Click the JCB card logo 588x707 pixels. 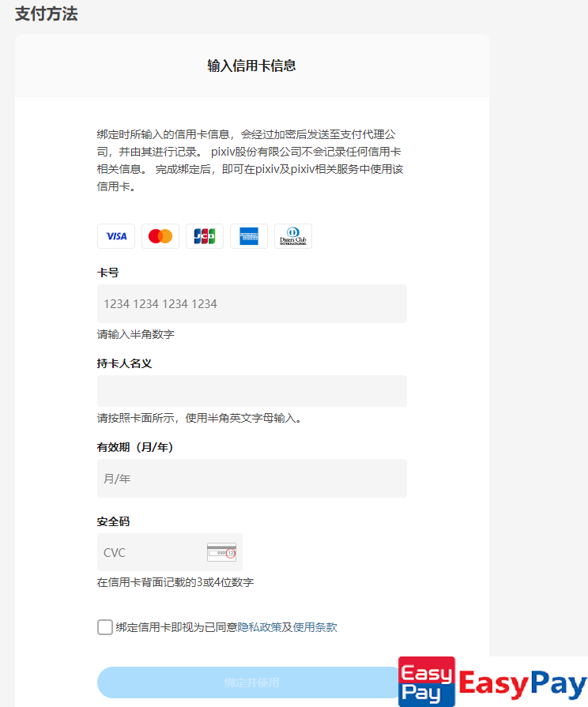point(205,236)
